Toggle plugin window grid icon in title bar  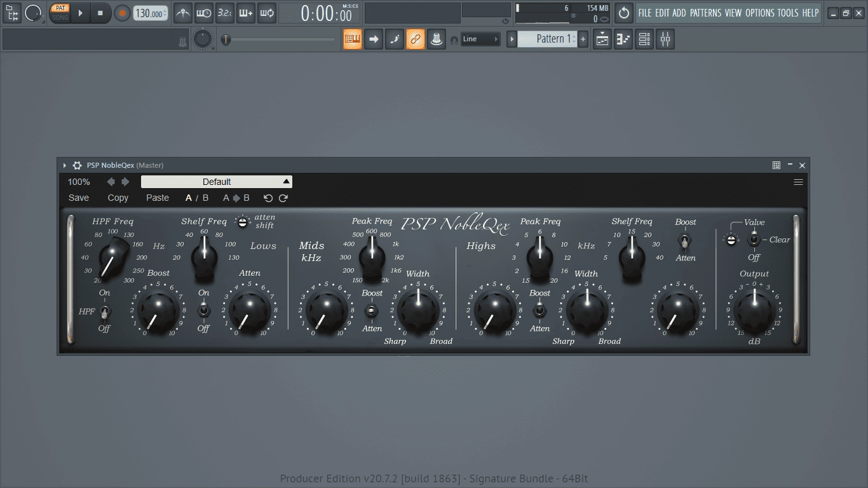point(776,165)
